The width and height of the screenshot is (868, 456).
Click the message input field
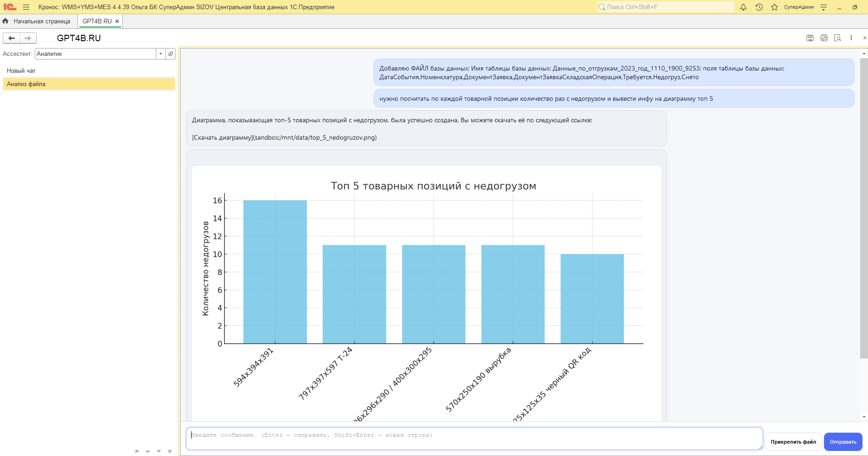click(474, 439)
